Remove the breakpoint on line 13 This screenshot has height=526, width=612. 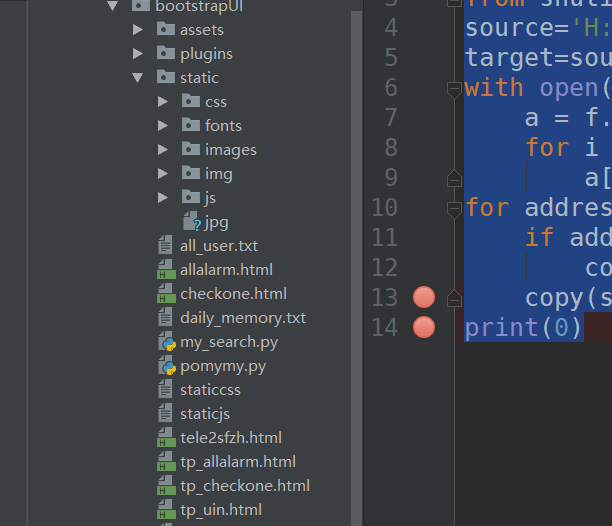tap(424, 297)
